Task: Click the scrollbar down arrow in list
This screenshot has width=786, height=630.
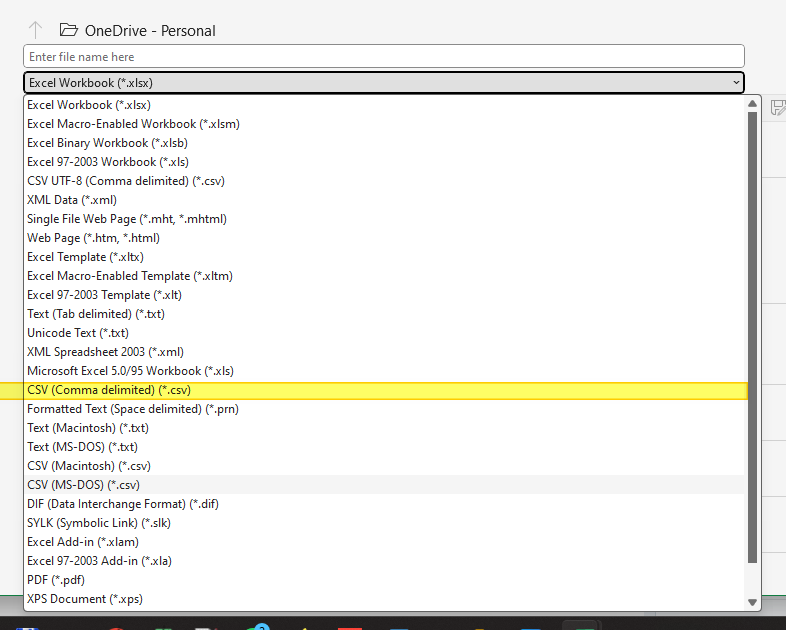Action: pos(752,602)
